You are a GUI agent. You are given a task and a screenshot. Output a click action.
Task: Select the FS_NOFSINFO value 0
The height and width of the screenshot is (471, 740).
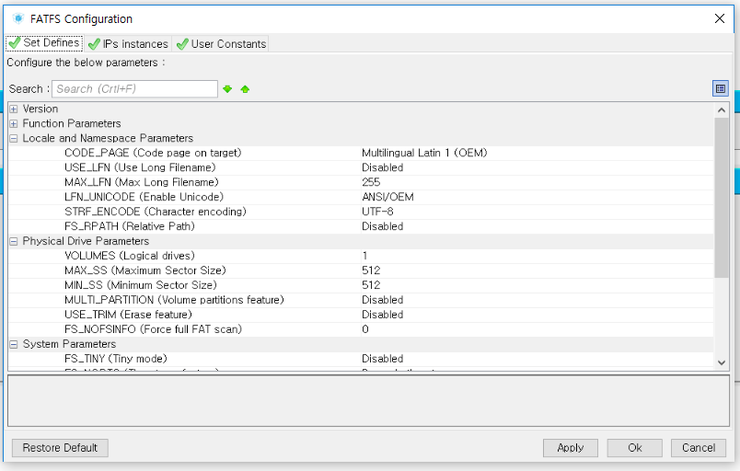[x=365, y=329]
